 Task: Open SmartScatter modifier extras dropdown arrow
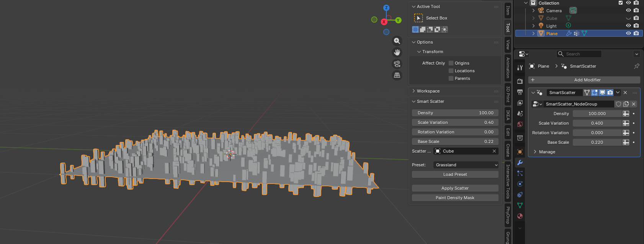tap(618, 93)
